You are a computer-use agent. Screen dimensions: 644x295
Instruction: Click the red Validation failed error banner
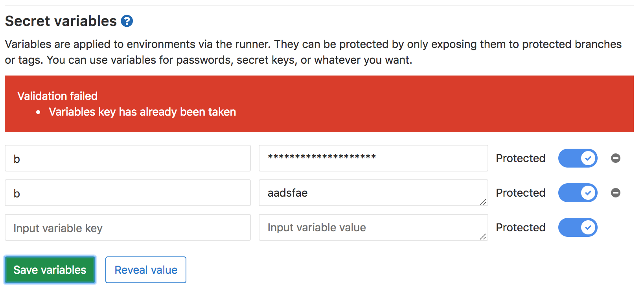coord(319,104)
